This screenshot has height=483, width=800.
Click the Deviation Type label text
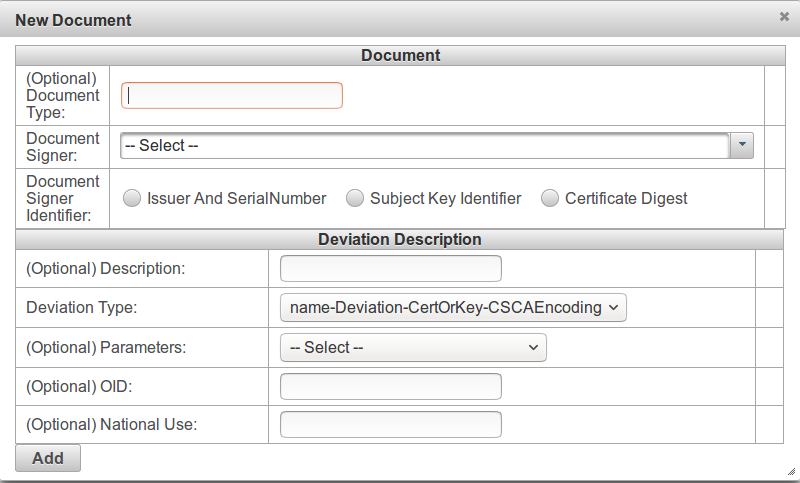coord(81,308)
